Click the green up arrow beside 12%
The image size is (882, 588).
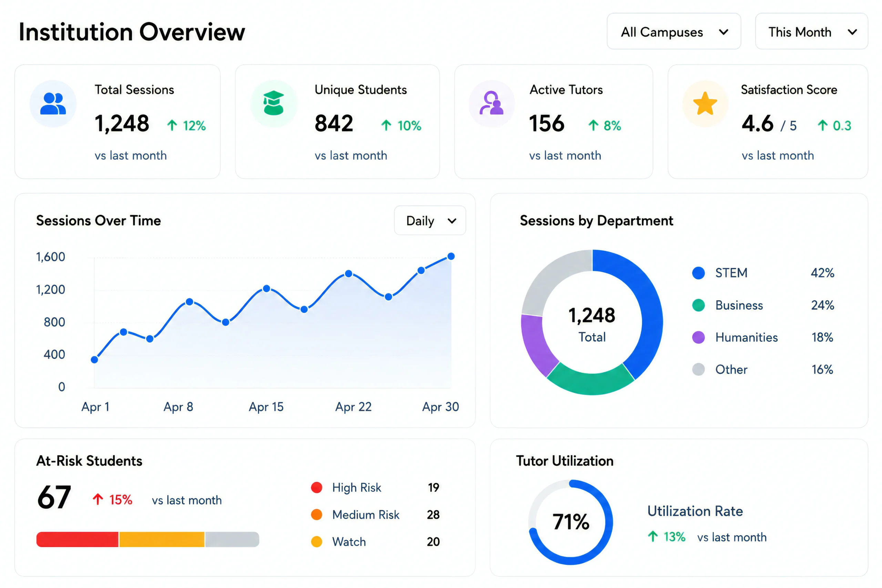pyautogui.click(x=172, y=125)
